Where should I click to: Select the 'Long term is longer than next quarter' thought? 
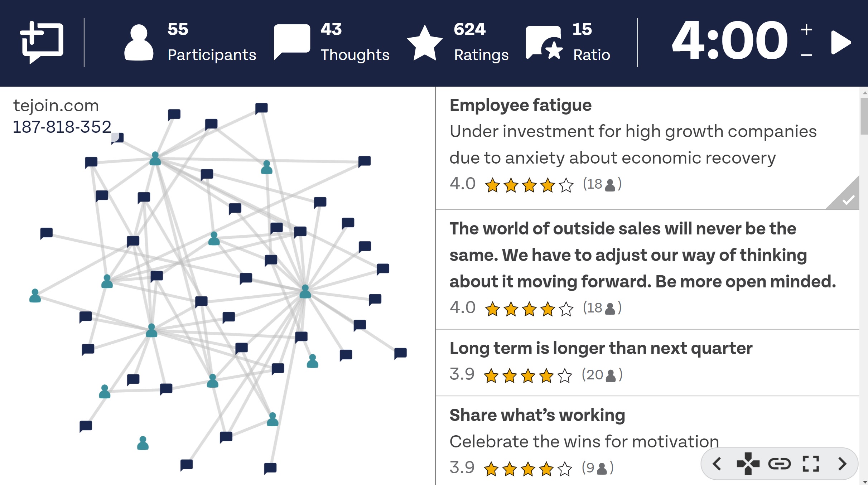(x=647, y=362)
